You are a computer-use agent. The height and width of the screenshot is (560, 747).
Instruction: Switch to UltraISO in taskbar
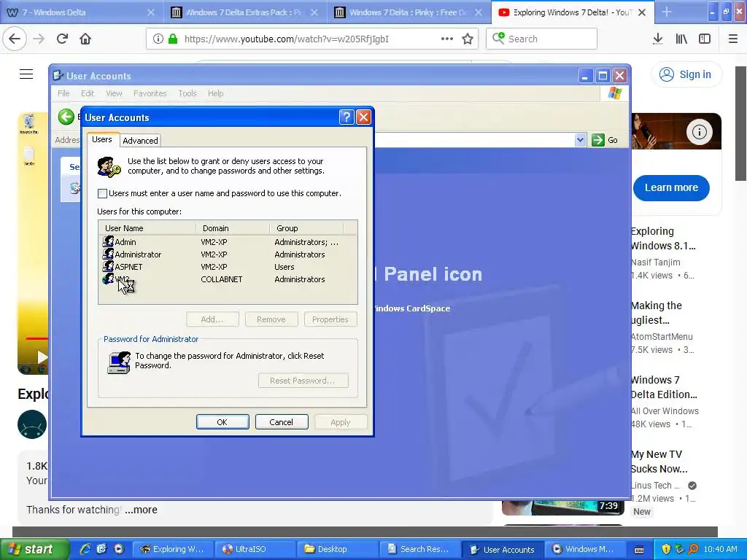(x=255, y=549)
